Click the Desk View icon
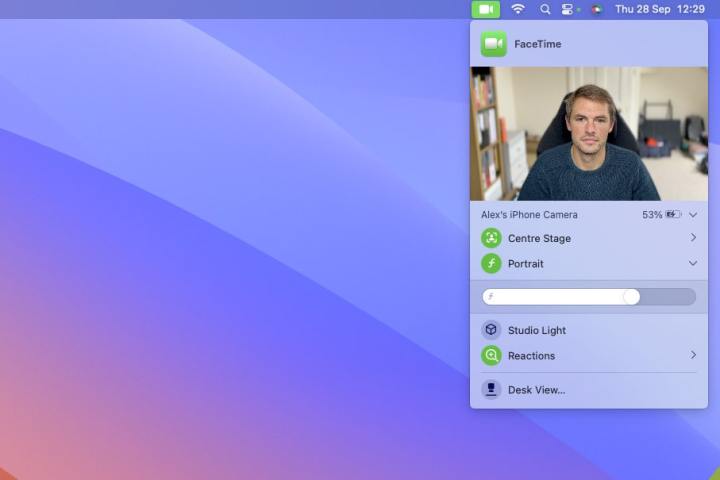720x480 pixels. click(x=491, y=390)
